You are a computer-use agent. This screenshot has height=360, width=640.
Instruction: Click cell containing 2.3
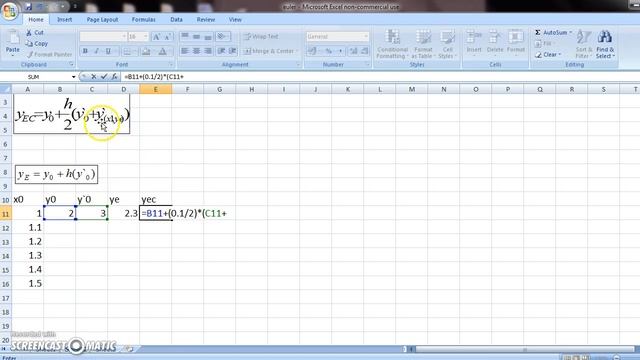coord(123,213)
